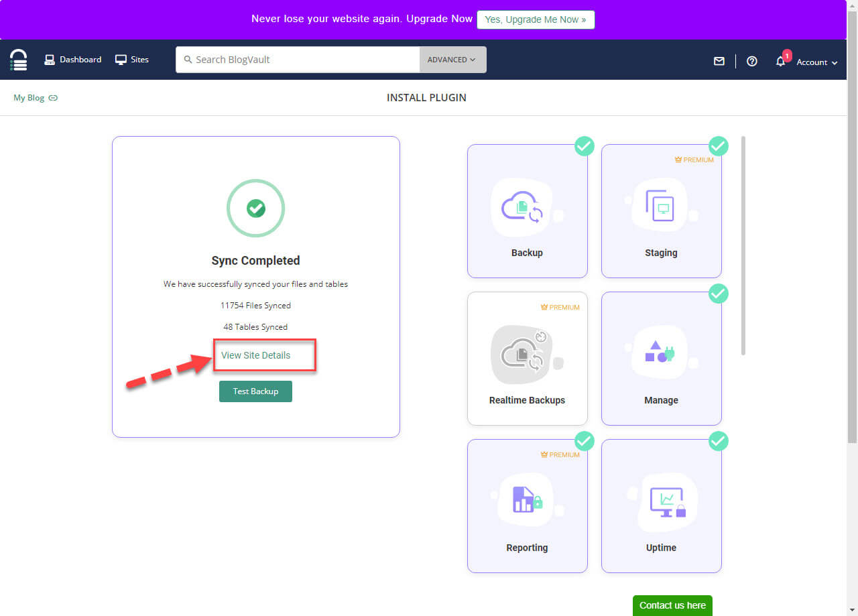Click the Uptime card label
Screen dimensions: 858x616
[x=661, y=548]
